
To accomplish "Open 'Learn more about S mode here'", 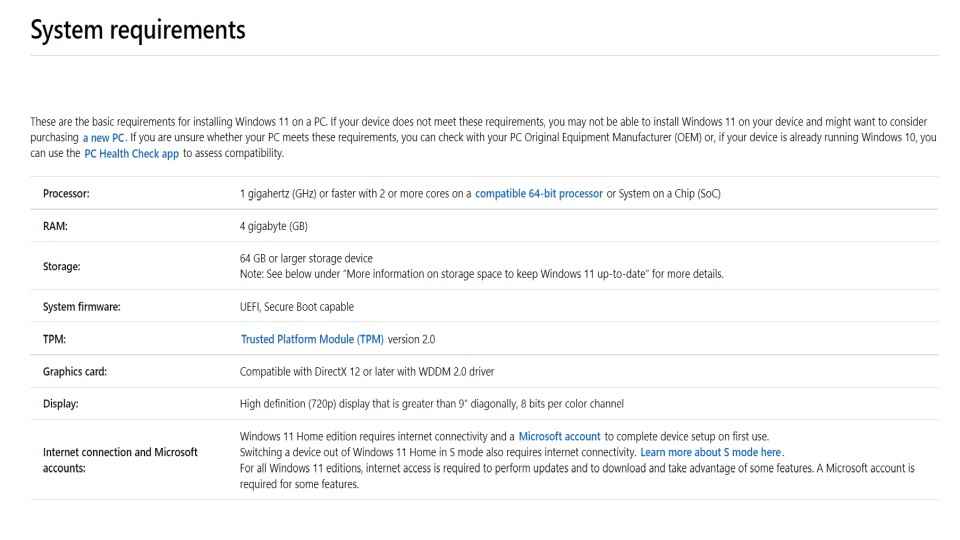I will [711, 452].
